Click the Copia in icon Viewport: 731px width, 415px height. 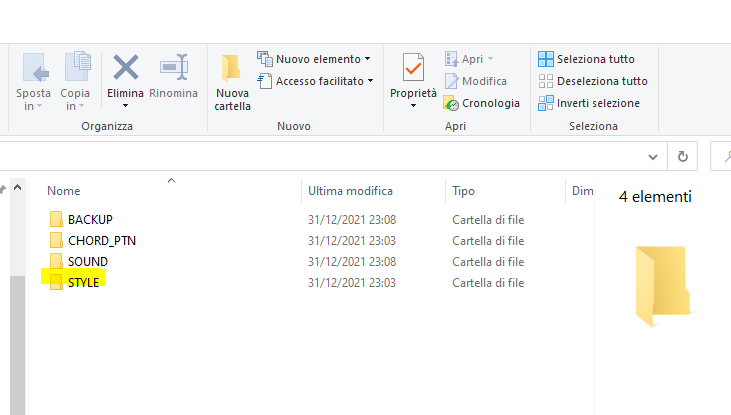(x=76, y=68)
